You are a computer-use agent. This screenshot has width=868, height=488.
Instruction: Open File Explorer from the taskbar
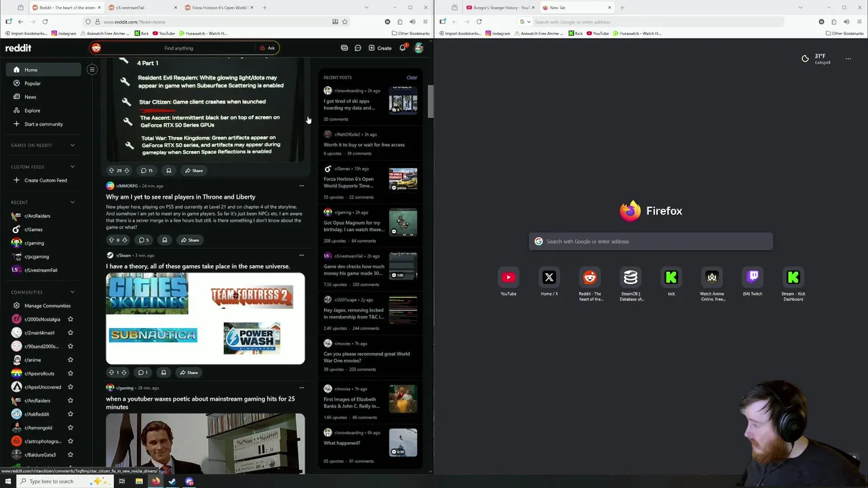pos(139,481)
